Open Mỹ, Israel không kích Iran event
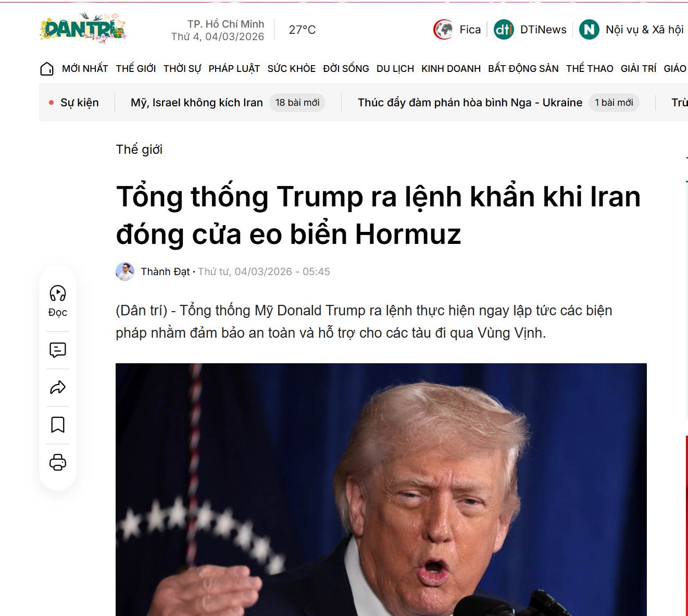The image size is (688, 616). 197,103
